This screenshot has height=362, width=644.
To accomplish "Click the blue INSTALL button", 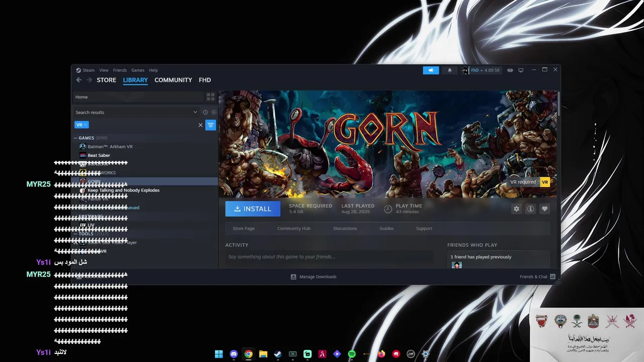I will click(x=253, y=209).
